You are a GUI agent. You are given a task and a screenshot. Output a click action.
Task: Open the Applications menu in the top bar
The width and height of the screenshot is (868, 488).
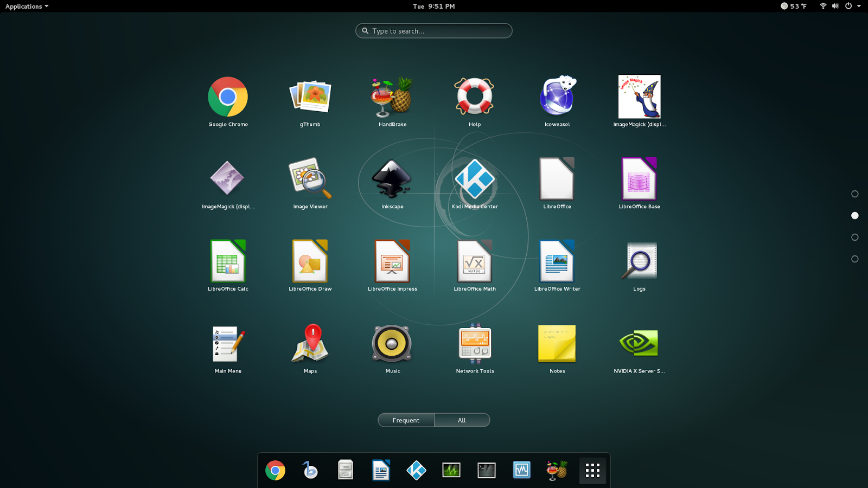[x=27, y=7]
